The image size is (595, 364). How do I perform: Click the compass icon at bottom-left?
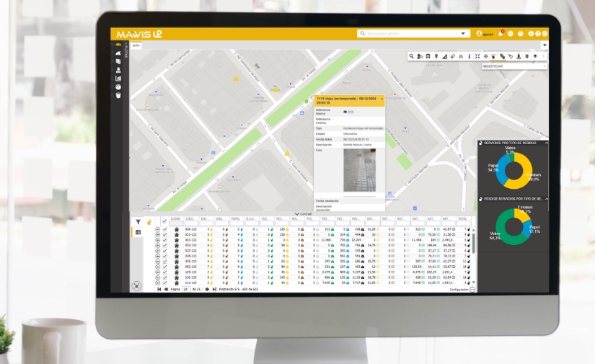coord(138,285)
